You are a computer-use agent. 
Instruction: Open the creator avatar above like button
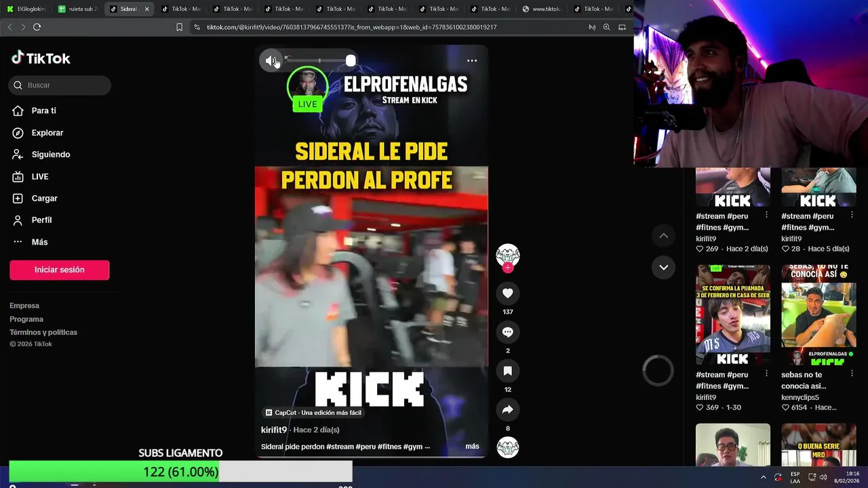click(507, 255)
